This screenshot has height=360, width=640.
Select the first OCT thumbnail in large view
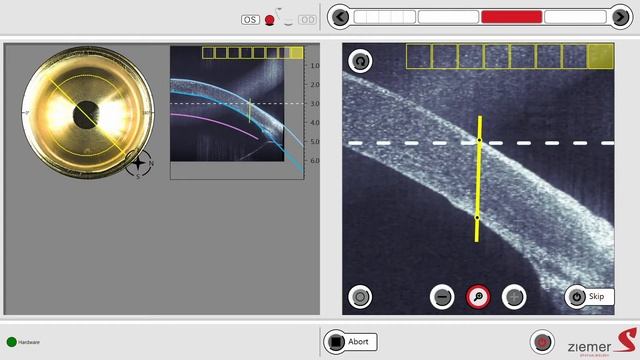tap(419, 56)
